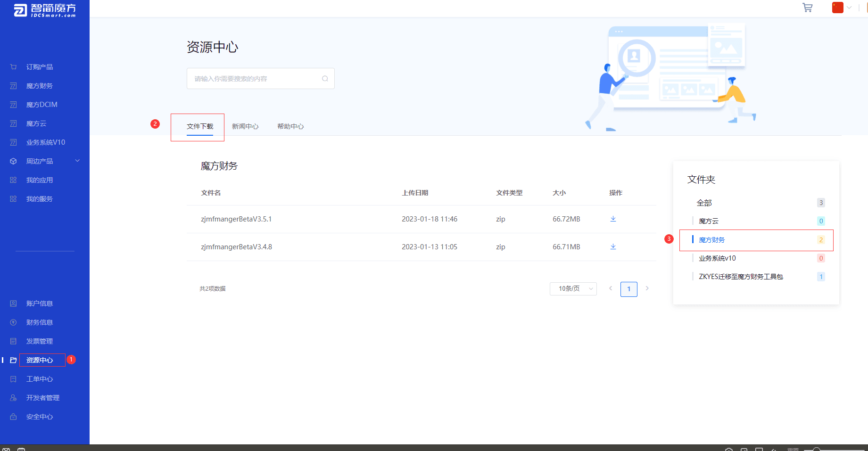Click the 共2项数据 total count text

click(213, 289)
